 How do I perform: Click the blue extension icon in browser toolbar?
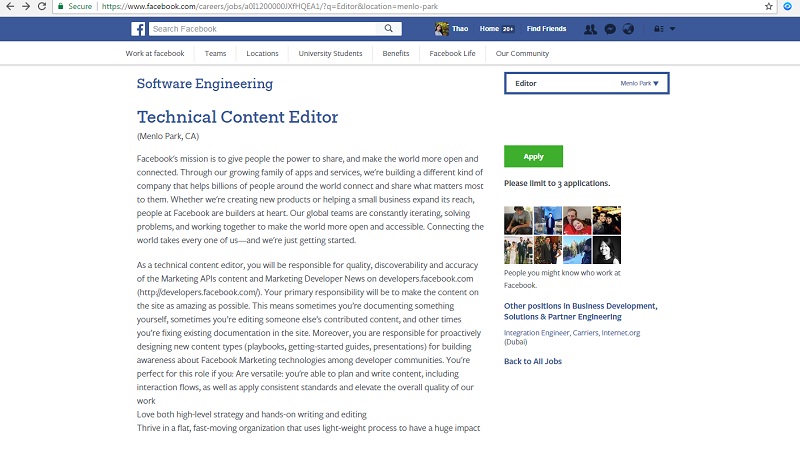coord(787,7)
